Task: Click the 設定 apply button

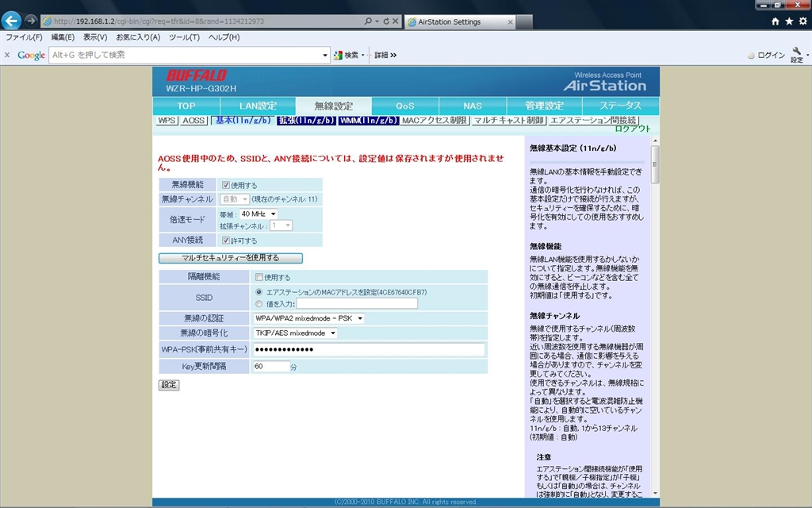Action: pos(169,385)
